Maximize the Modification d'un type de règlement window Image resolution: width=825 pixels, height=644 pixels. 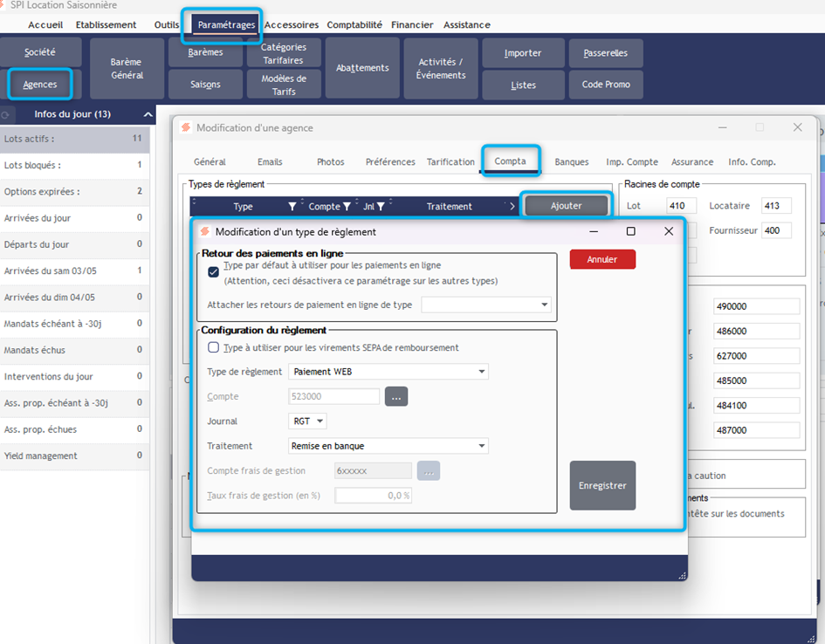pos(630,231)
